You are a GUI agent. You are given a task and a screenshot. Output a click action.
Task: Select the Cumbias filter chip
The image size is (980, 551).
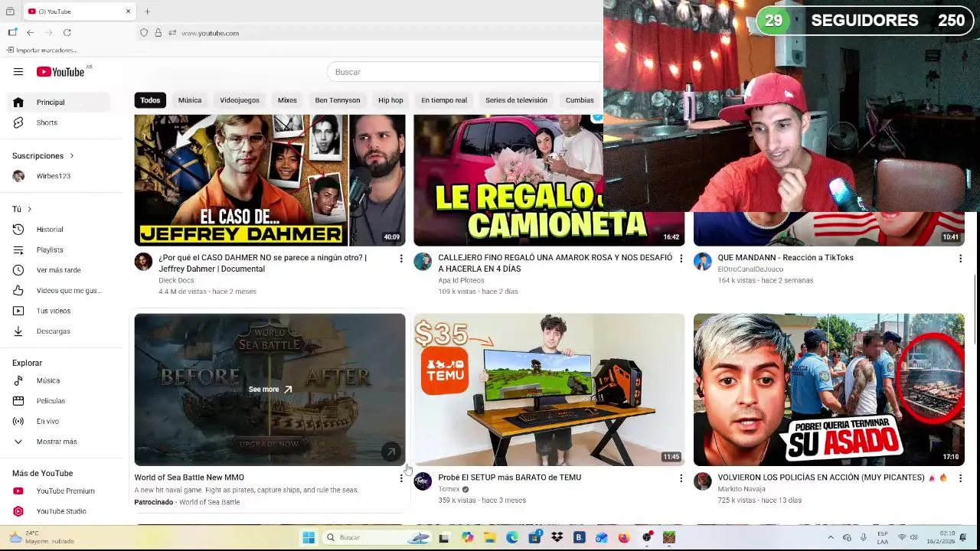580,100
